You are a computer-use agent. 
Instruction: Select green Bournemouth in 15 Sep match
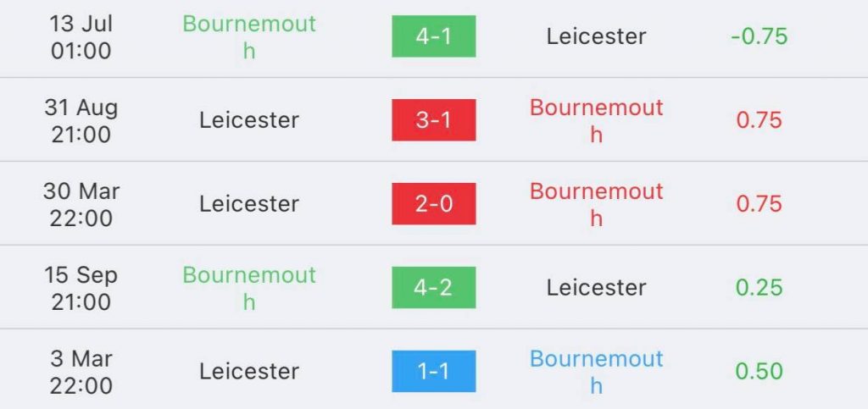[x=249, y=288]
